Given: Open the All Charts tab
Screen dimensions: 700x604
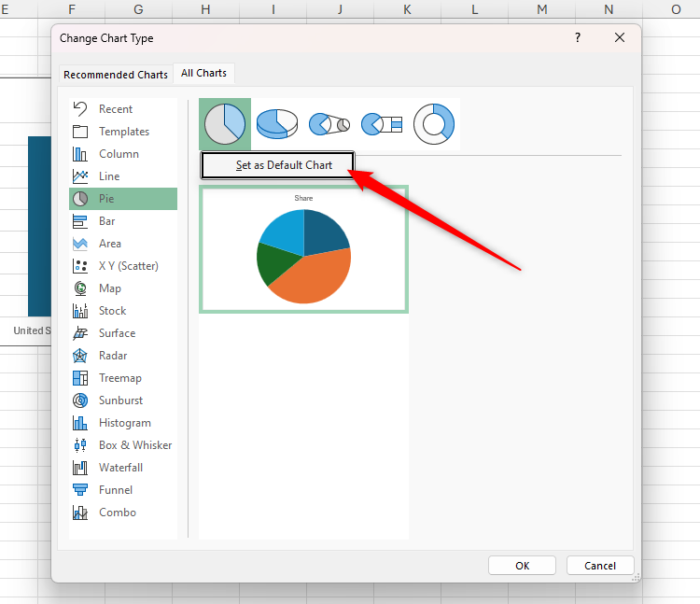Looking at the screenshot, I should (203, 73).
